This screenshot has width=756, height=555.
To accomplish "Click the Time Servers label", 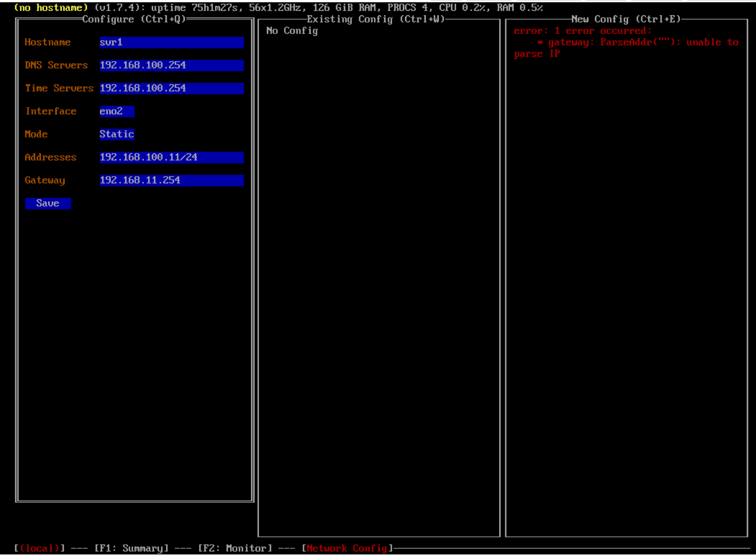I will click(x=59, y=88).
